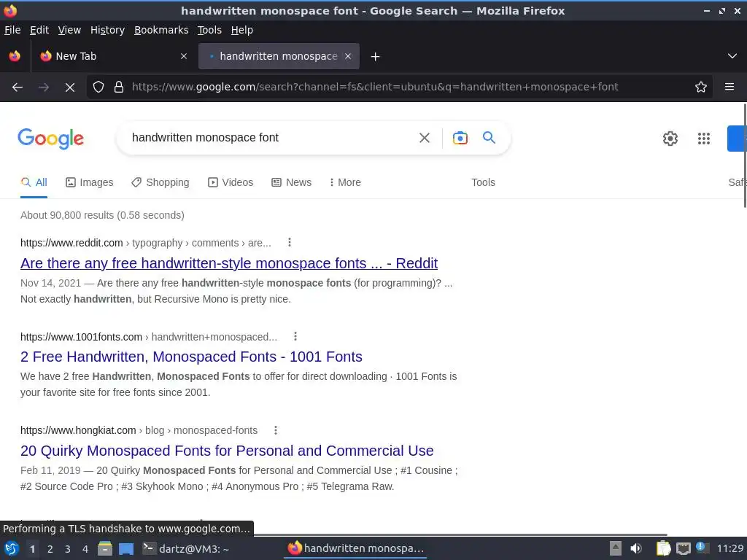Open the volume control tray icon
Viewport: 747px width, 560px height.
coord(635,548)
